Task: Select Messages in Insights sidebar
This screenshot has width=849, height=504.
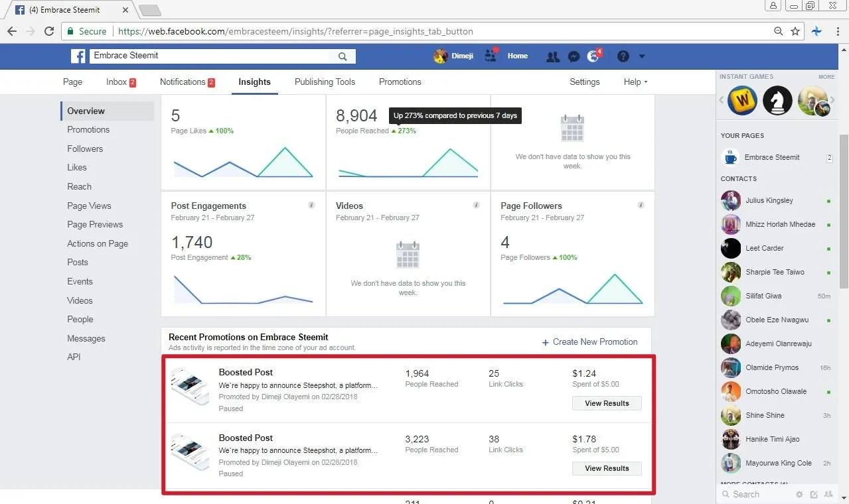Action: click(86, 339)
